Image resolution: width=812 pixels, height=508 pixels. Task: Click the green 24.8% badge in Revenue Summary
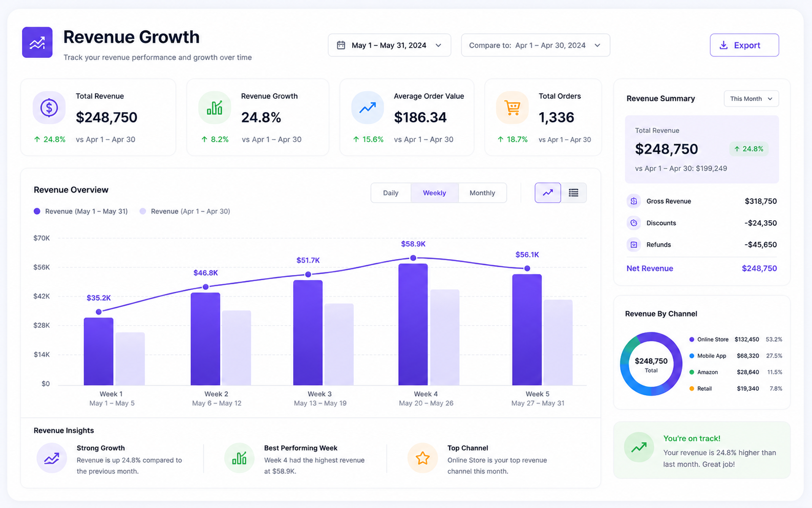coord(749,149)
